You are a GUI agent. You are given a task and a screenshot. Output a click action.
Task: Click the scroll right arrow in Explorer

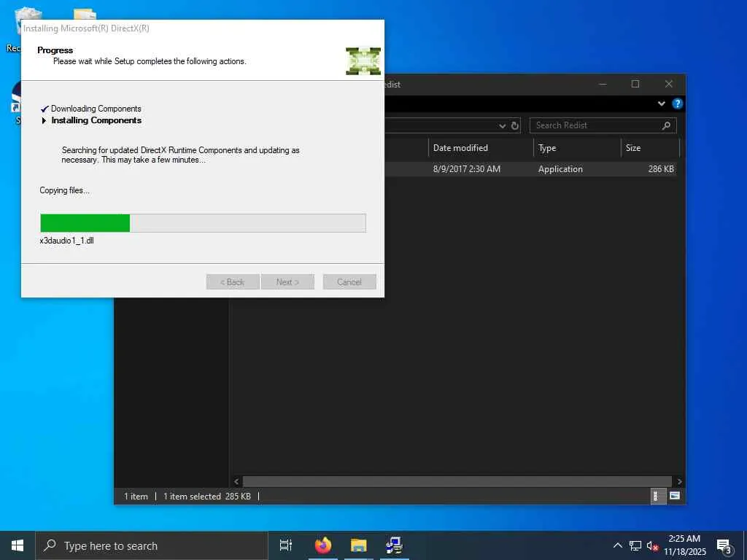(x=679, y=481)
